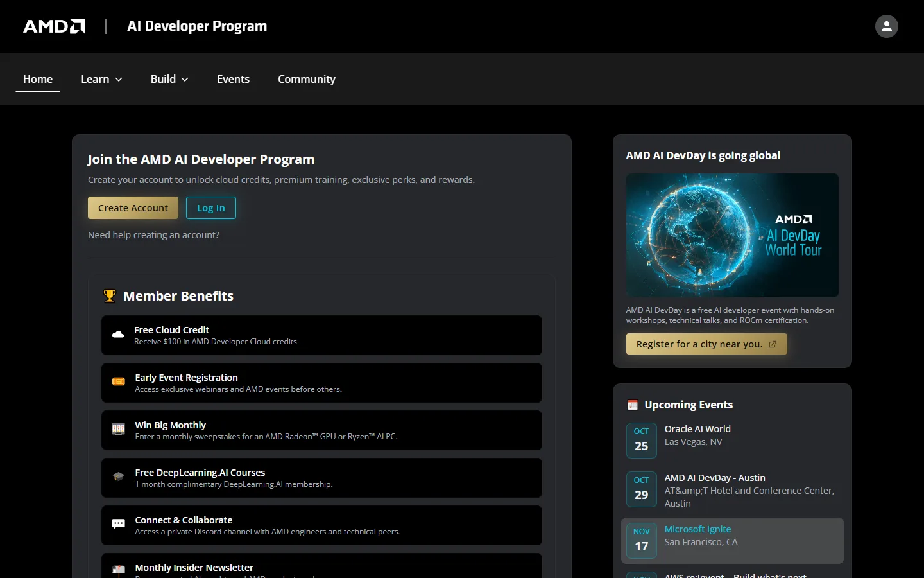
Task: Expand the Learn menu chevron
Action: (119, 80)
